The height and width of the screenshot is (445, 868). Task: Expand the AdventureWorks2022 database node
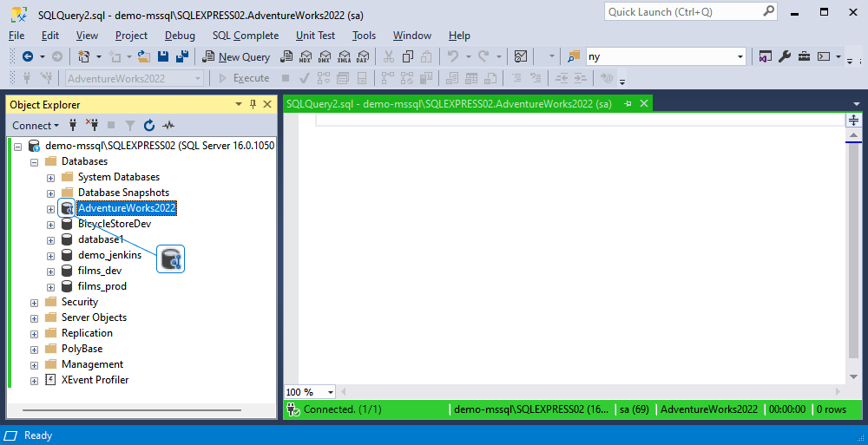(50, 209)
